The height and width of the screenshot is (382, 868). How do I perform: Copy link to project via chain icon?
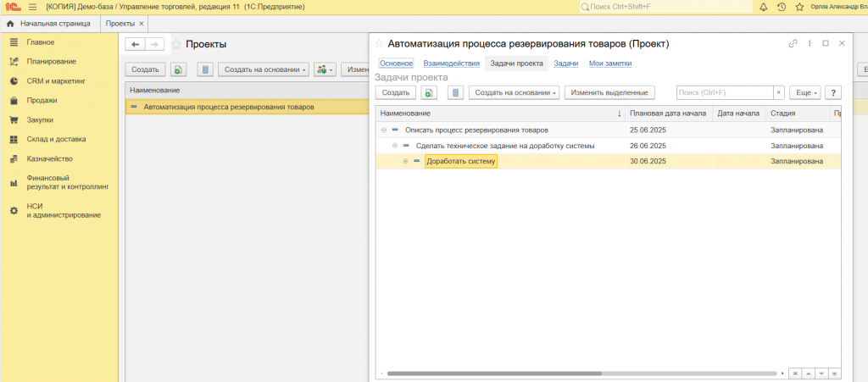click(x=793, y=43)
